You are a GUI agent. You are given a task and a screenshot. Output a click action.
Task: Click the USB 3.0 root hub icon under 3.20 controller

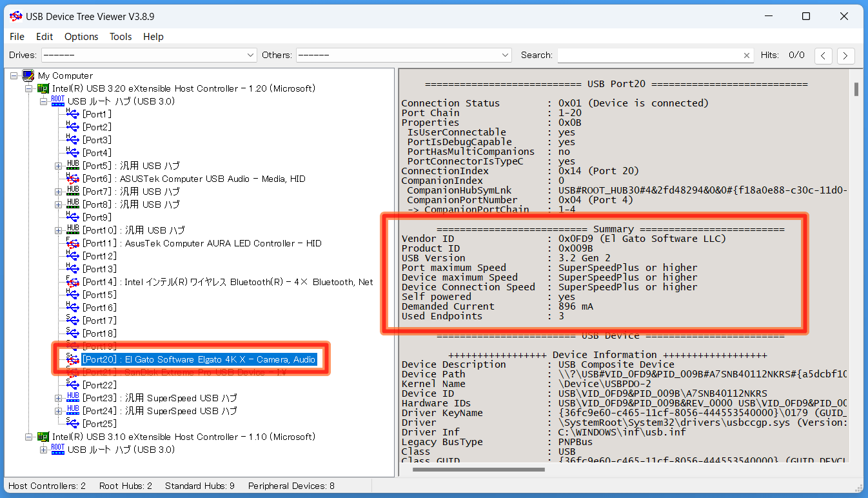tap(58, 101)
